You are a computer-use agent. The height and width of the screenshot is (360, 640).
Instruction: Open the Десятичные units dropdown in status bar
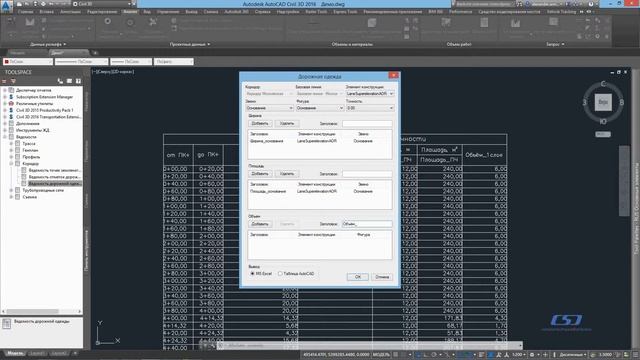(x=573, y=355)
